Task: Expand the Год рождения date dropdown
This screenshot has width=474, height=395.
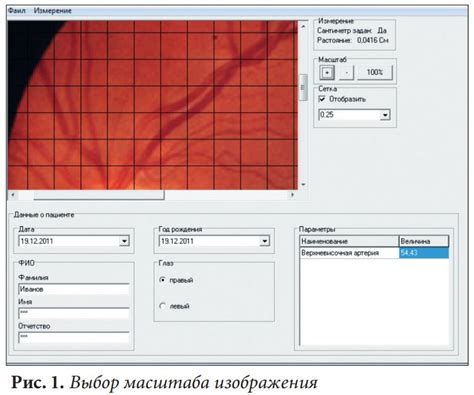Action: 265,241
